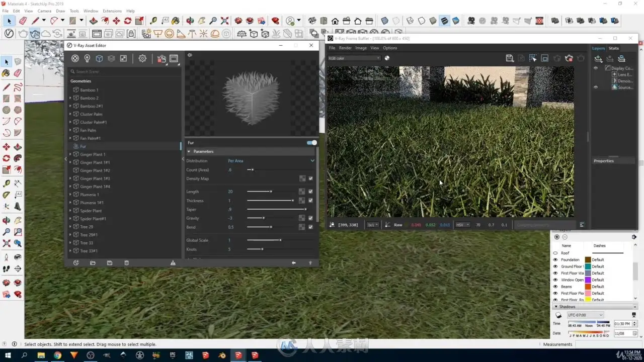The height and width of the screenshot is (362, 644).
Task: Open RGB color channel dropdown
Action: click(354, 58)
